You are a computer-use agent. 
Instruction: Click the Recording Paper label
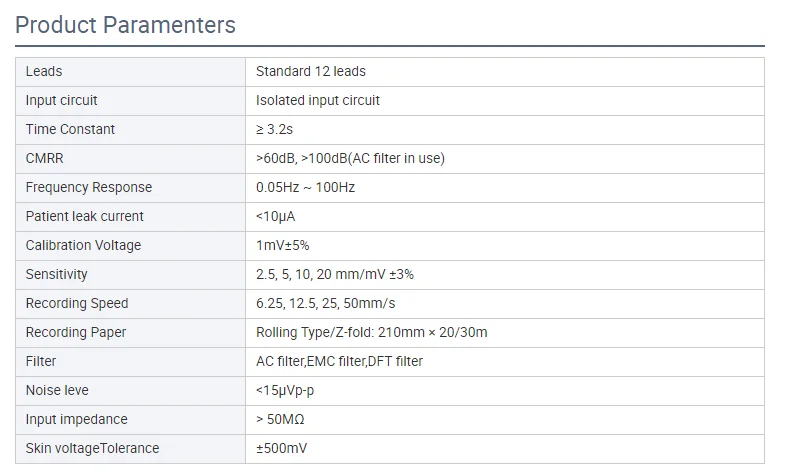[76, 332]
